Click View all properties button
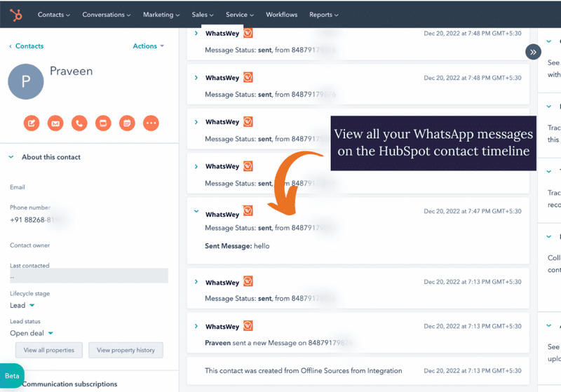 tap(49, 350)
